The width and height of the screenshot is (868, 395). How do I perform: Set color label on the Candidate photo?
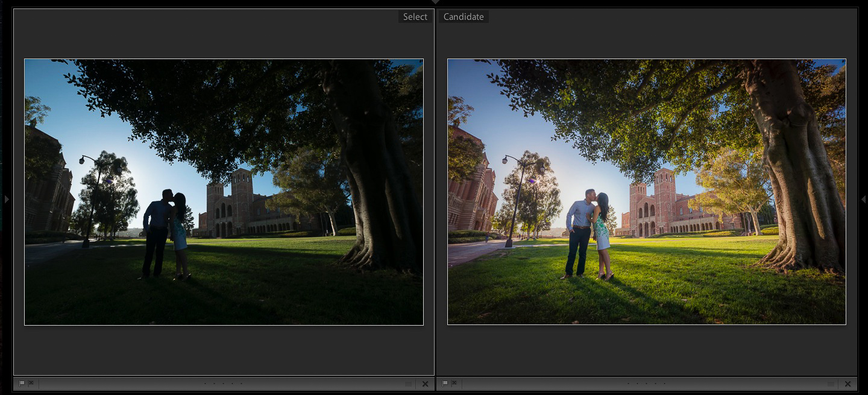(831, 384)
